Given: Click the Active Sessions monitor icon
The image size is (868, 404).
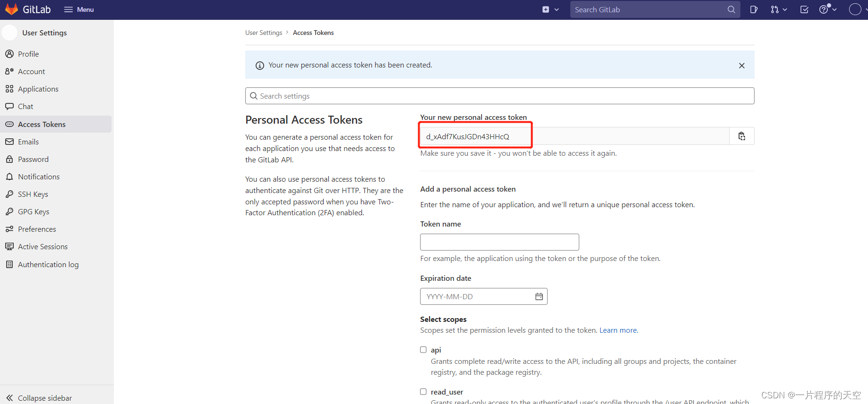Looking at the screenshot, I should click(x=9, y=246).
